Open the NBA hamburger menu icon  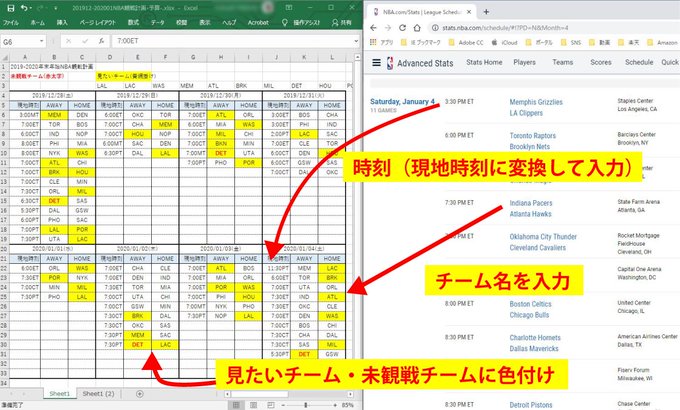(376, 63)
